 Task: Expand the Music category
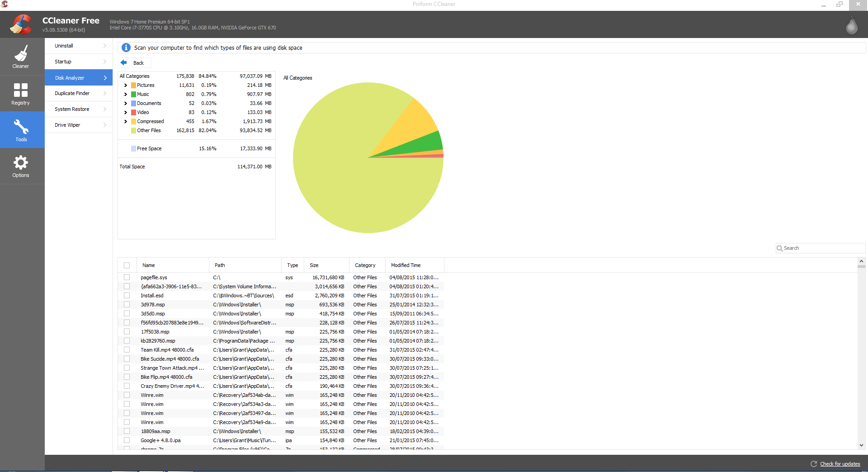pyautogui.click(x=125, y=94)
